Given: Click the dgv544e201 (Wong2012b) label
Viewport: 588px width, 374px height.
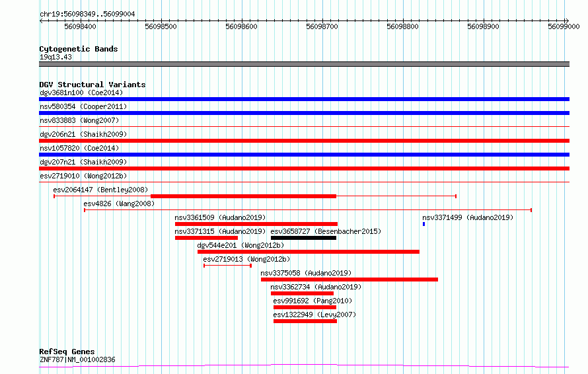Looking at the screenshot, I should [240, 245].
